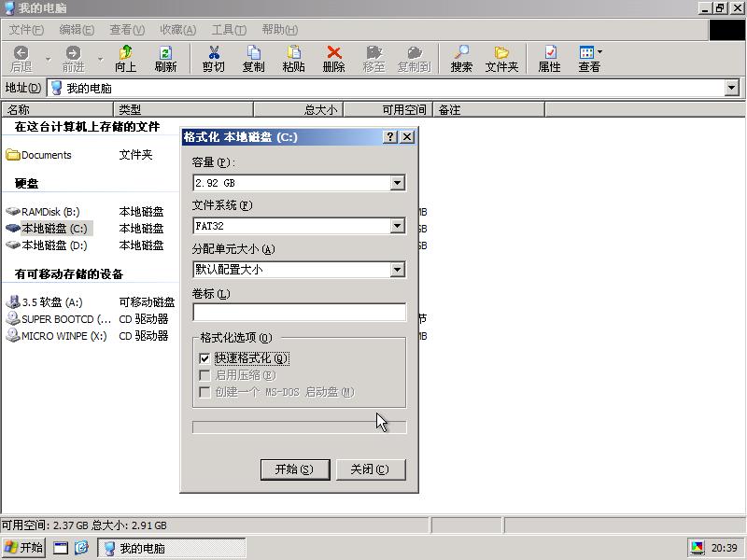This screenshot has height=560, width=747.
Task: Click the 总大小 column header
Action: point(298,109)
